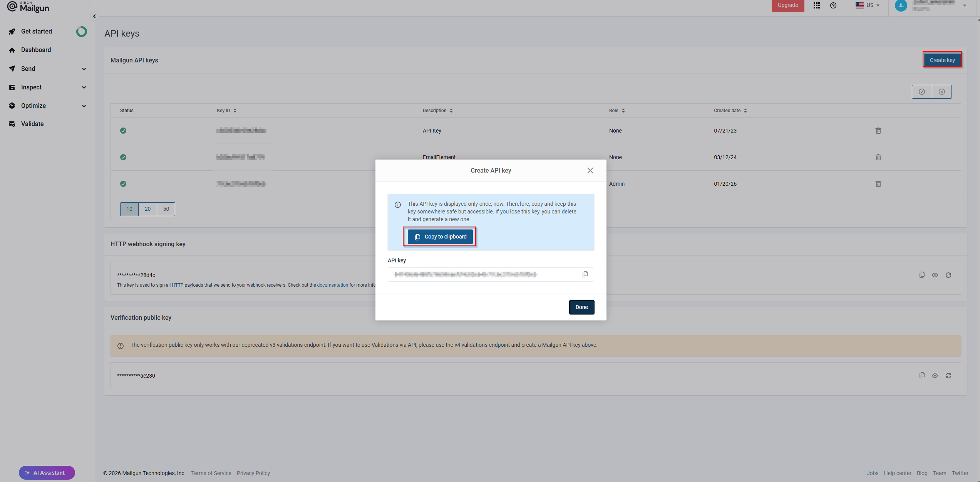Copy the API key using the field icon
Viewport: 980px width, 482px height.
coord(585,274)
